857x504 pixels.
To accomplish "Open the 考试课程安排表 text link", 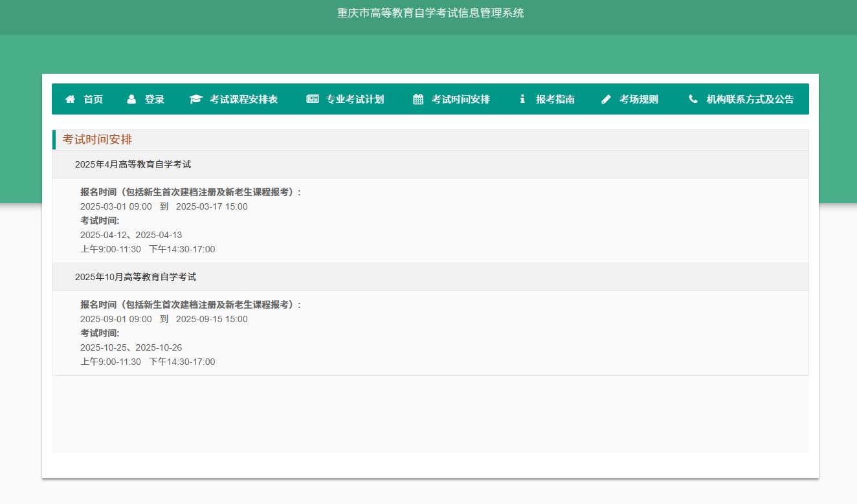I will click(243, 99).
